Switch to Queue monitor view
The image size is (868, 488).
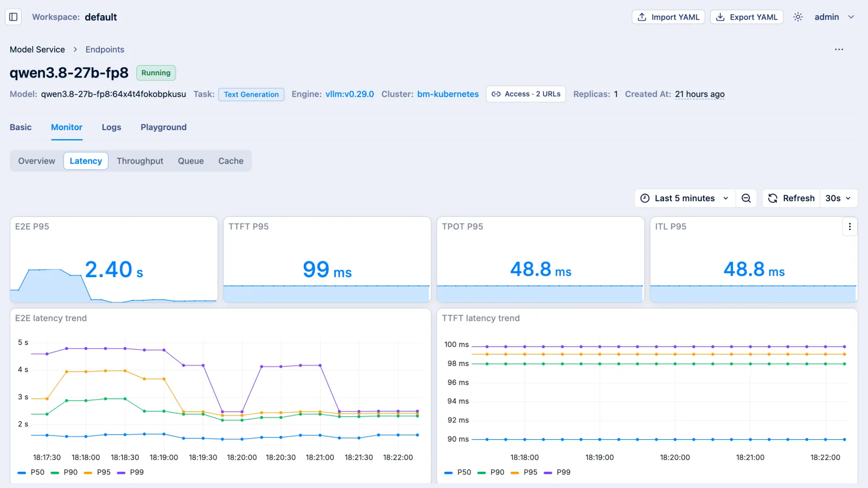click(191, 161)
